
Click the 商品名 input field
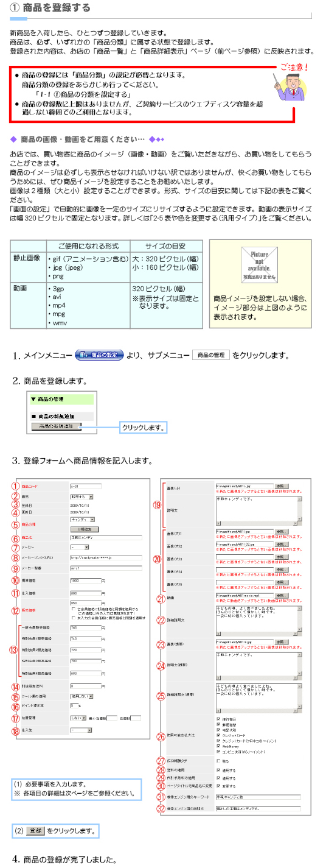pos(106,537)
